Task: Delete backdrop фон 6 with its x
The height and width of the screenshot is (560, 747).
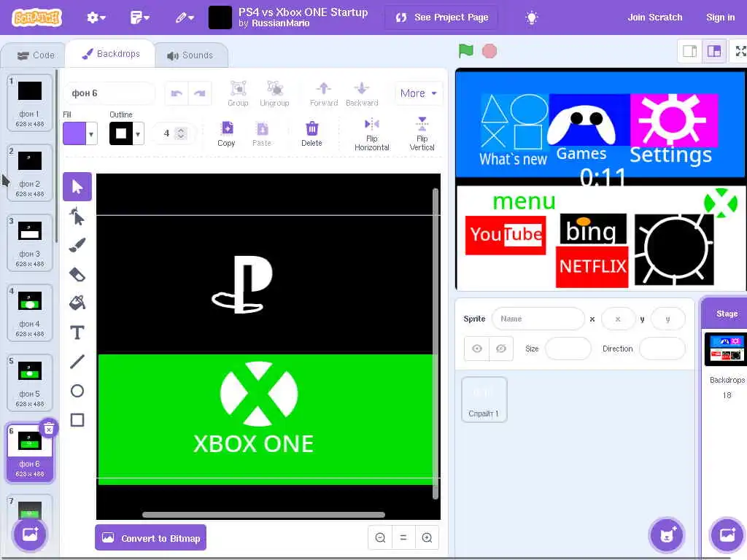Action: [49, 429]
